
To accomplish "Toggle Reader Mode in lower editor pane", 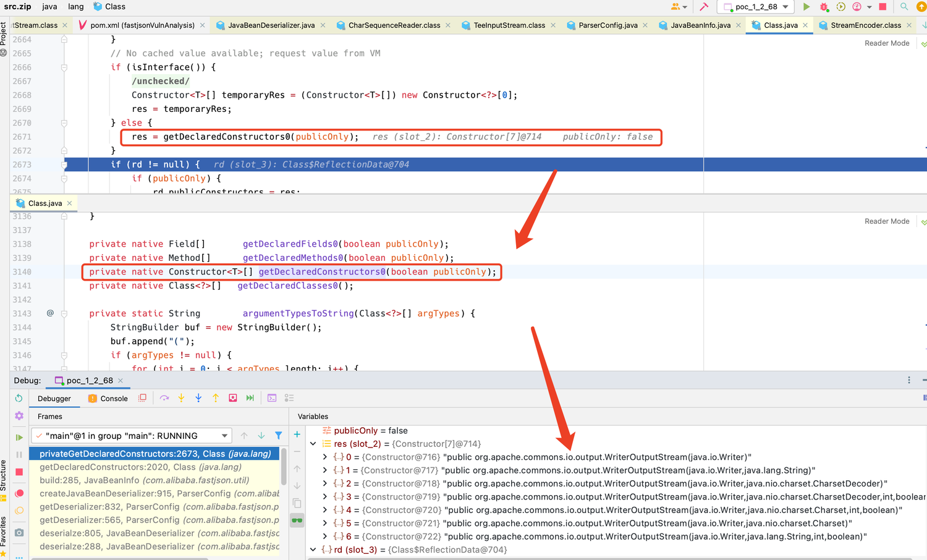I will (887, 221).
